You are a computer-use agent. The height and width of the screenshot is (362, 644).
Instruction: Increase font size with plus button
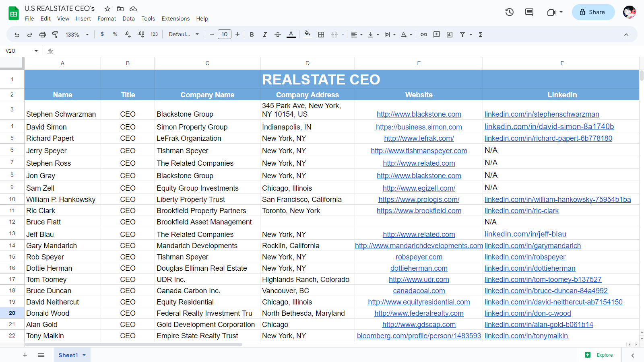[237, 34]
